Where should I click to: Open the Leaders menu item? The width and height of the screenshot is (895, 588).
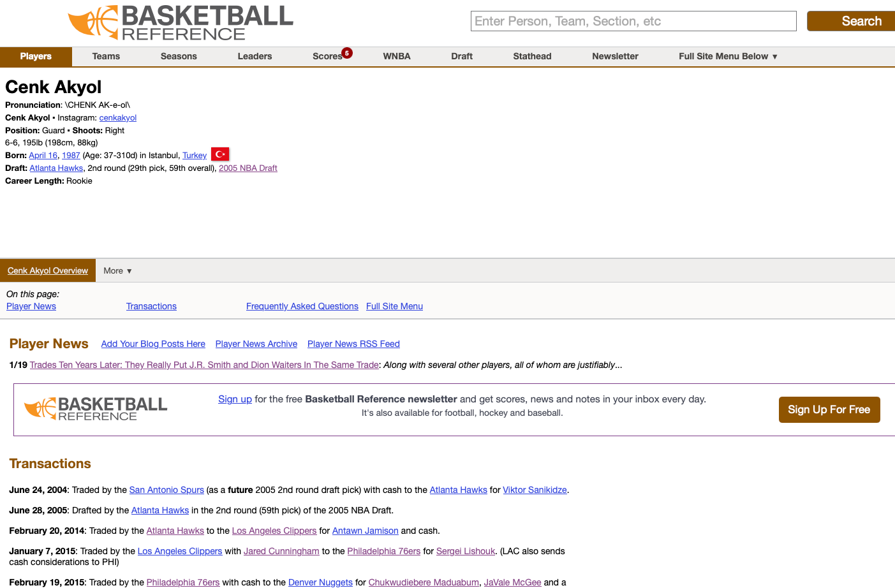point(255,56)
